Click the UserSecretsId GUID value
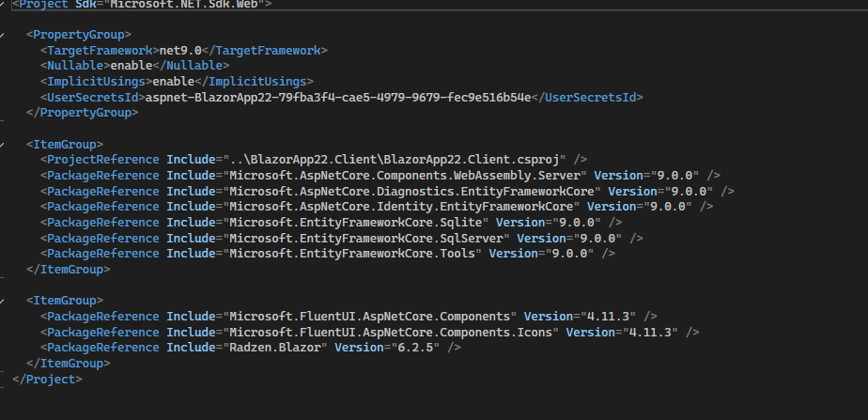The height and width of the screenshot is (420, 868). point(337,98)
